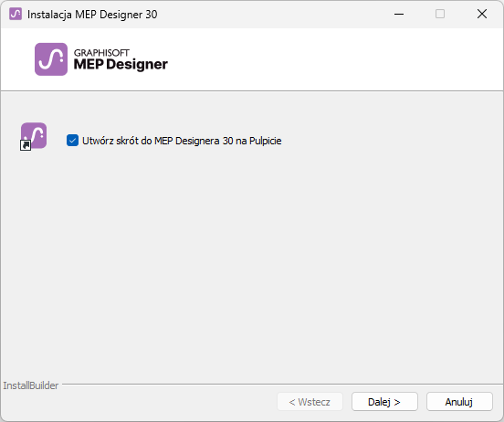Click the Dalej > button
The height and width of the screenshot is (422, 504).
(x=384, y=402)
